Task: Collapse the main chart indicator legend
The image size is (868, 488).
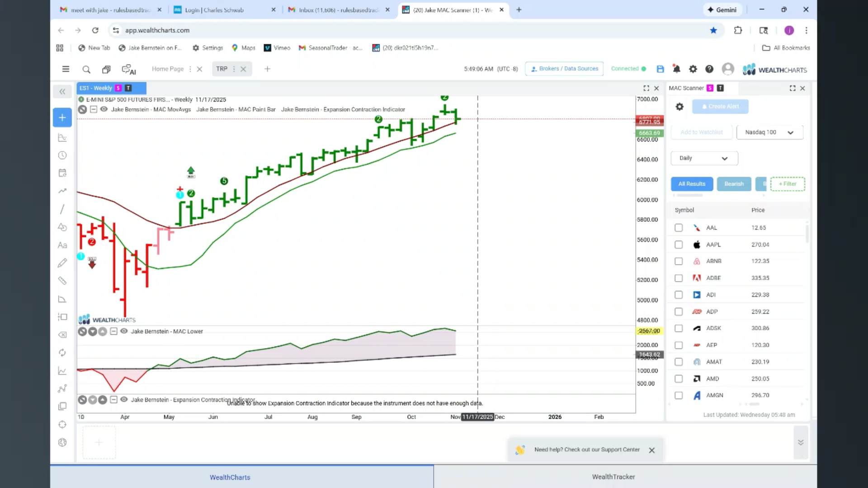Action: [93, 109]
